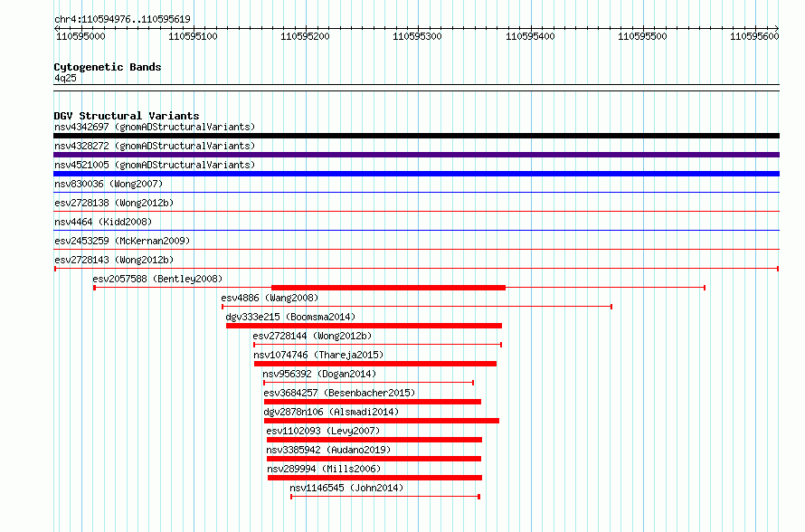Click ruler position 110595600
This screenshot has height=532, width=805.
(754, 36)
